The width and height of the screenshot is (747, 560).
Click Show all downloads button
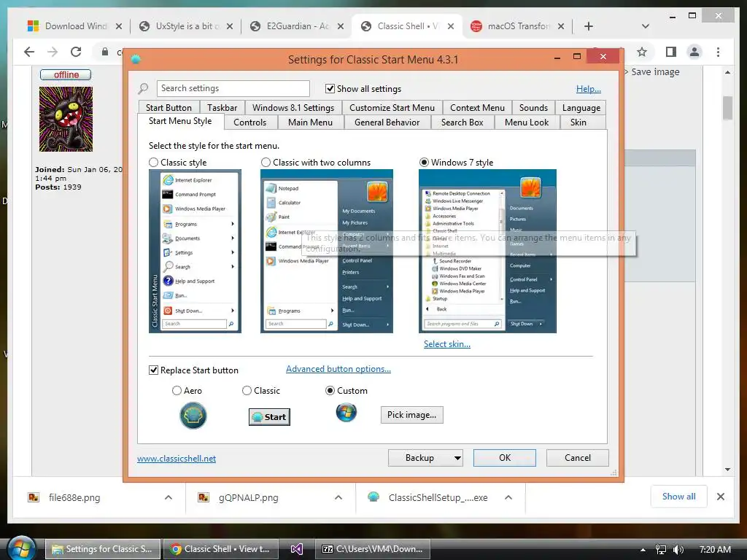tap(679, 497)
